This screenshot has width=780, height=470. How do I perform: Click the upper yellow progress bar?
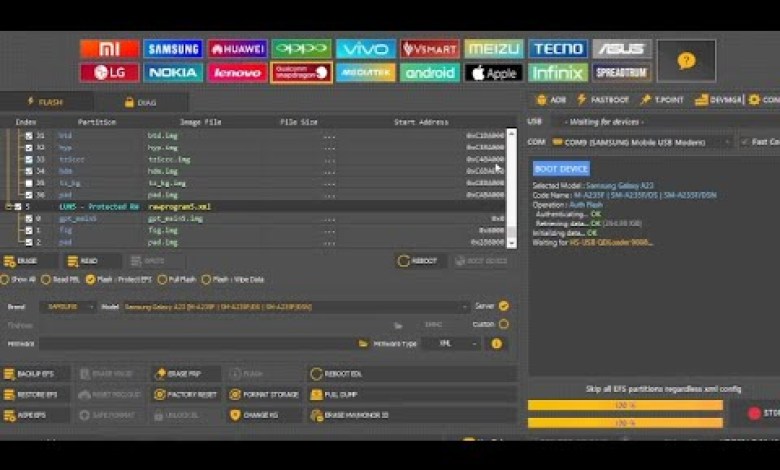625,405
